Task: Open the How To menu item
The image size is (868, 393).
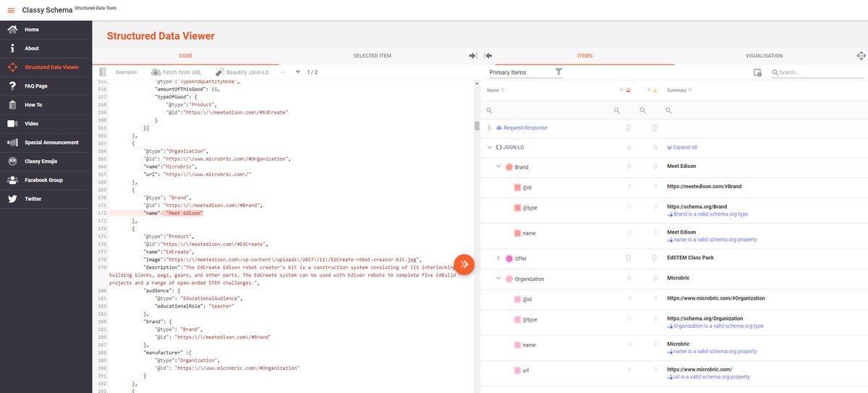Action: pyautogui.click(x=46, y=105)
